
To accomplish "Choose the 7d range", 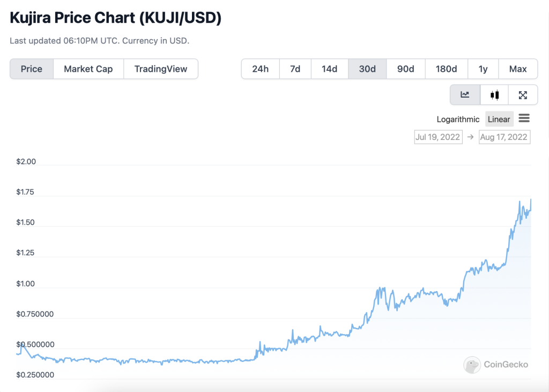I will pos(295,69).
